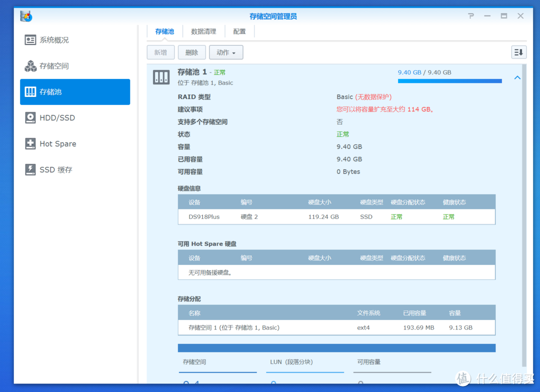Click the 存储空间 1 (位于 存储池 1, Basic) row name
Image resolution: width=540 pixels, height=392 pixels.
(234, 327)
